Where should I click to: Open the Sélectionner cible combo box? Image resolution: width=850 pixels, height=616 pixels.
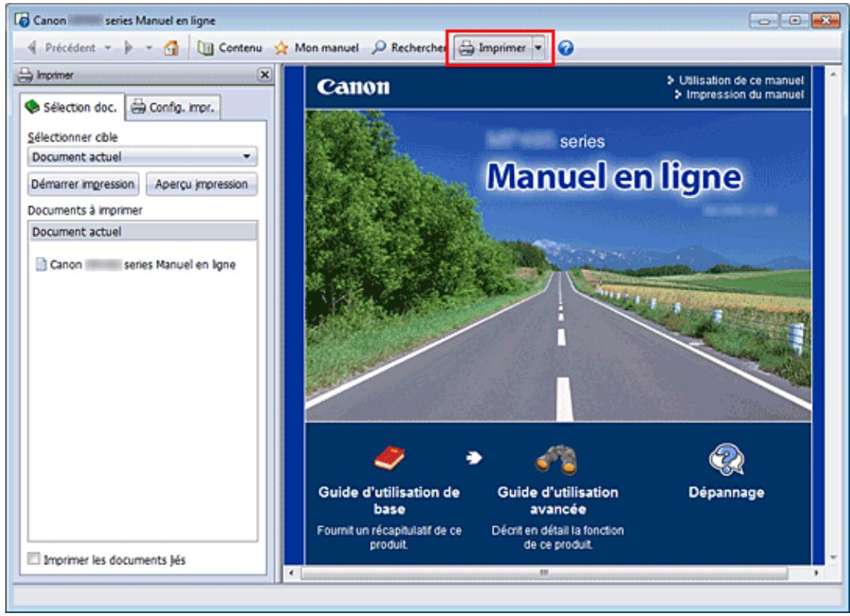pyautogui.click(x=142, y=157)
